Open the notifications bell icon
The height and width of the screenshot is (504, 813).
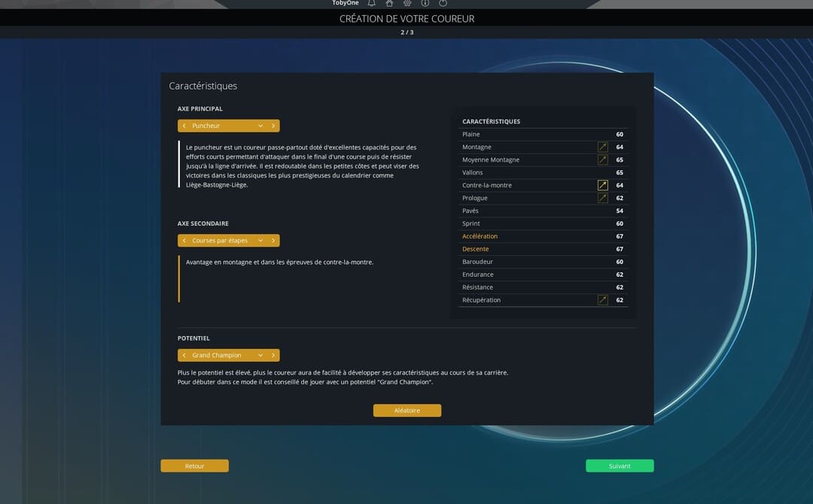click(x=371, y=4)
